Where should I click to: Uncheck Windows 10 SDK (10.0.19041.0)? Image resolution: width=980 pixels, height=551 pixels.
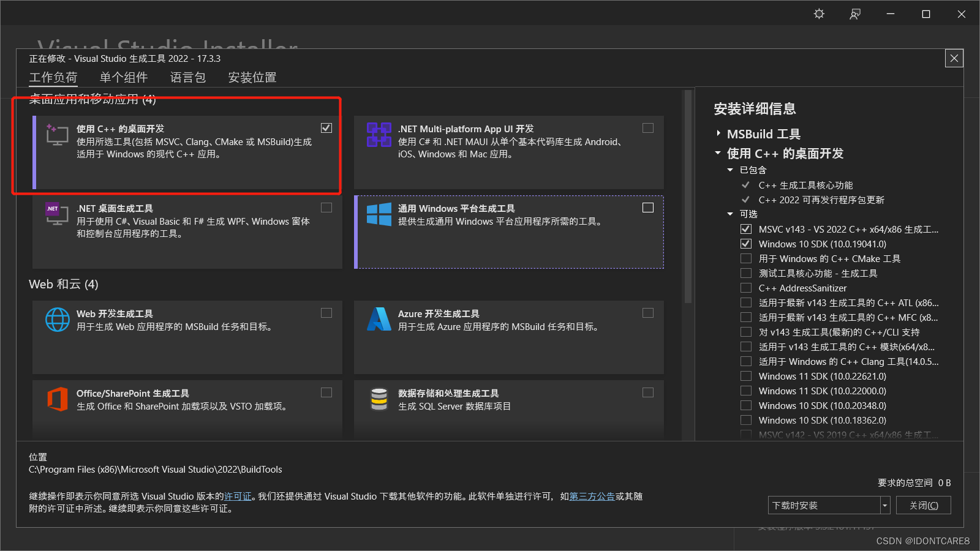point(745,244)
